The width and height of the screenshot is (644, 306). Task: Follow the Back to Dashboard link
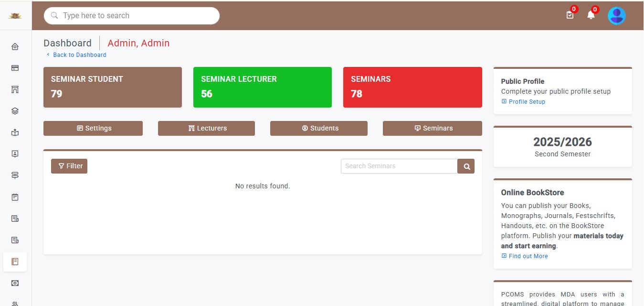click(79, 55)
